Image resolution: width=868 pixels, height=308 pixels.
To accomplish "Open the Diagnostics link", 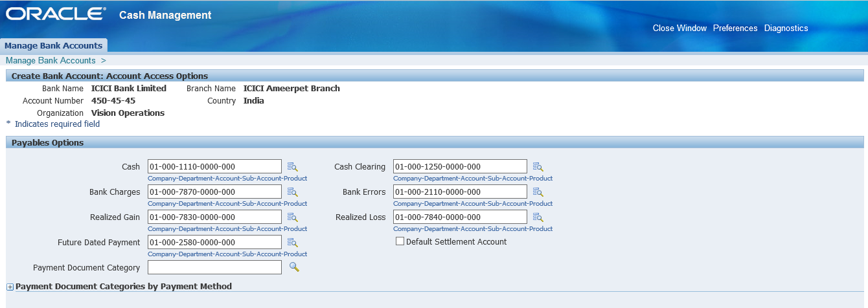I will [x=786, y=28].
